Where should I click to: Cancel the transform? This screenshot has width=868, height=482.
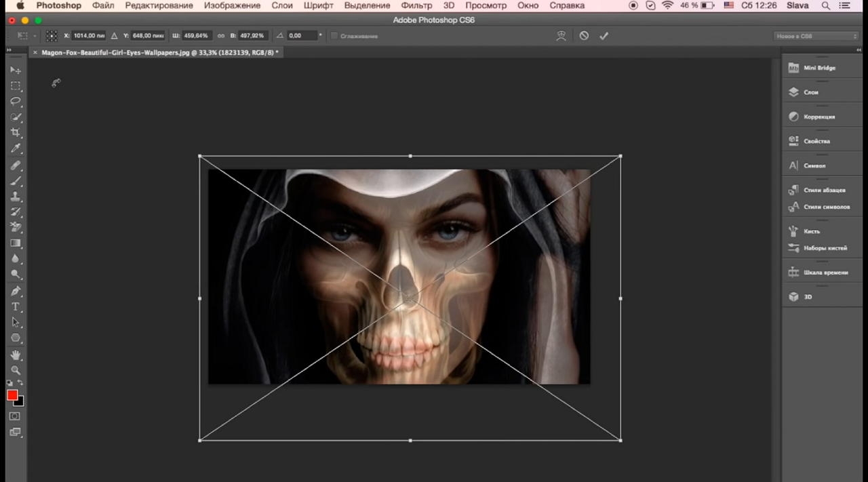click(584, 36)
